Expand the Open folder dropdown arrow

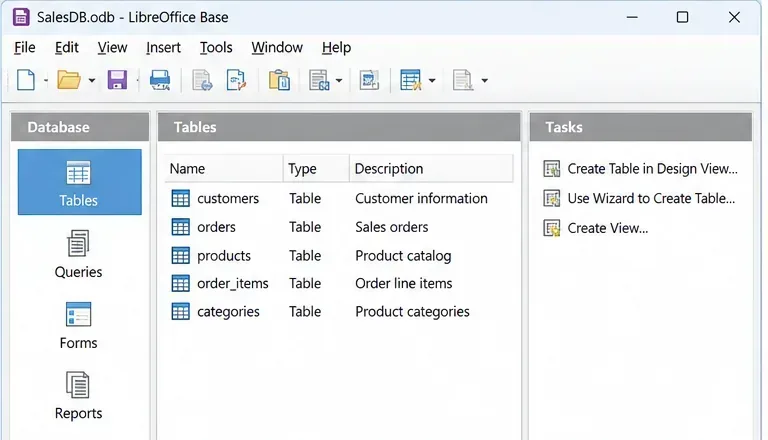(92, 80)
